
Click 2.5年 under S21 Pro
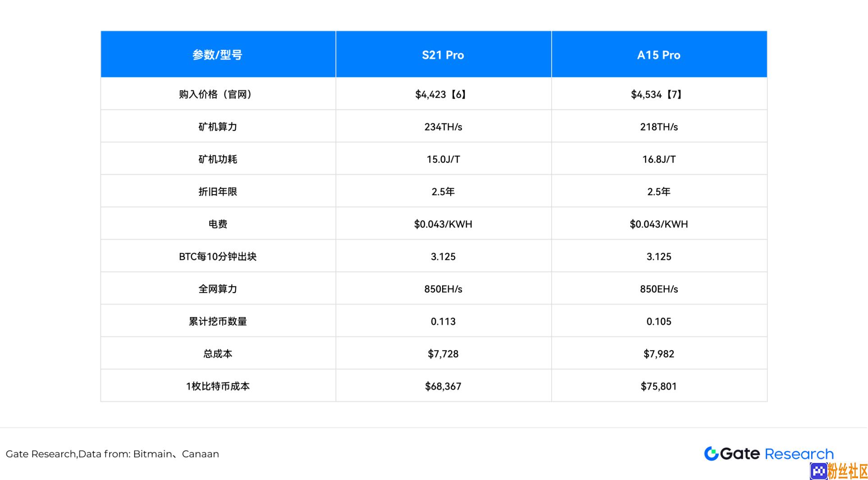[443, 191]
